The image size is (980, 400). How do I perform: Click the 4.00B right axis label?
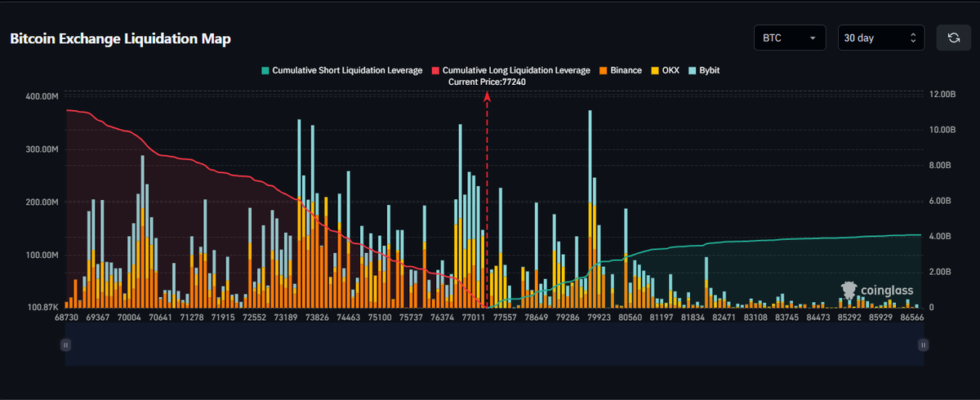click(x=941, y=237)
